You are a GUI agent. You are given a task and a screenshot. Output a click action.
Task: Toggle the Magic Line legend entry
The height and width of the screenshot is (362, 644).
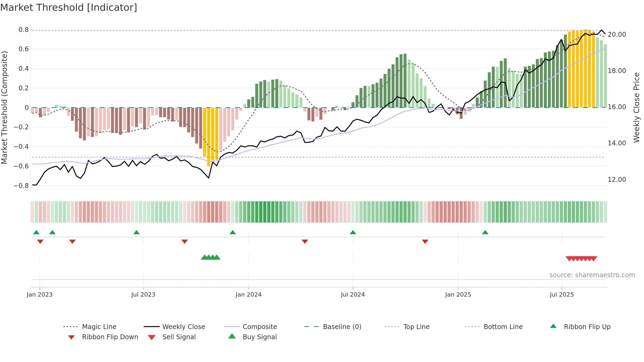pyautogui.click(x=90, y=327)
